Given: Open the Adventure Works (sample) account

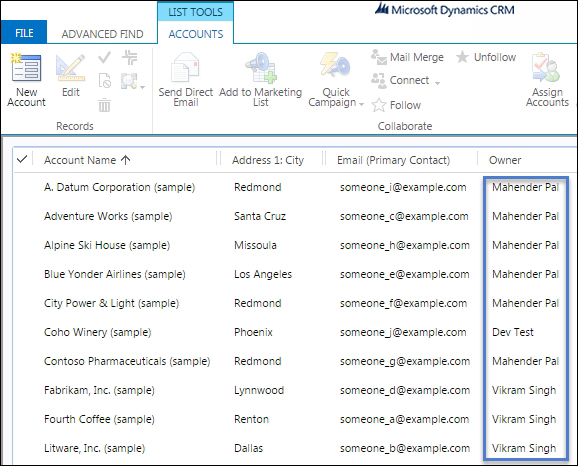Looking at the screenshot, I should pyautogui.click(x=108, y=216).
